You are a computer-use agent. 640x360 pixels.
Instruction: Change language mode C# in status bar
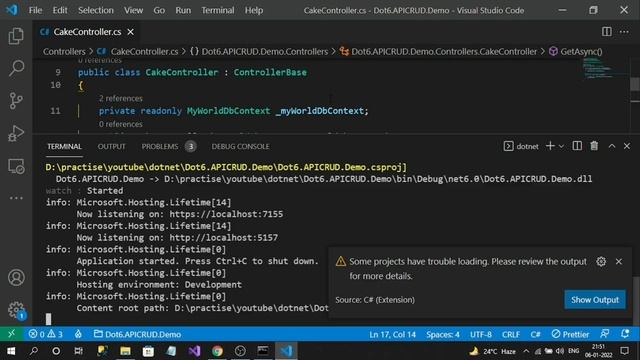[535, 334]
